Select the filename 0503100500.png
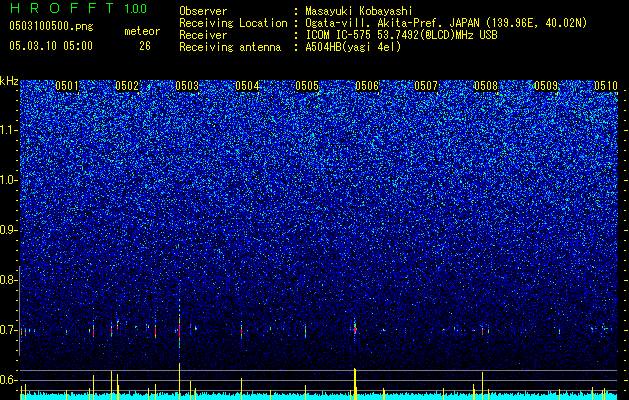This screenshot has width=629, height=400. tap(51, 26)
